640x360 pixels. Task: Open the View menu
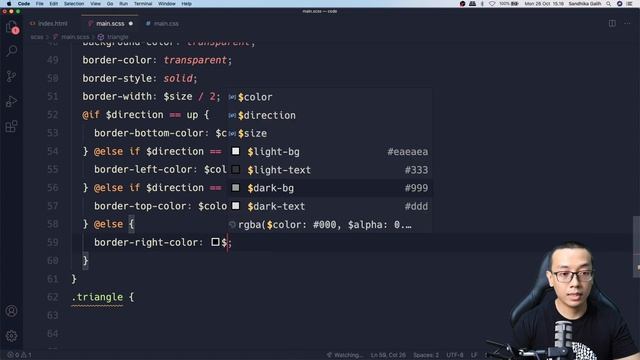(96, 4)
